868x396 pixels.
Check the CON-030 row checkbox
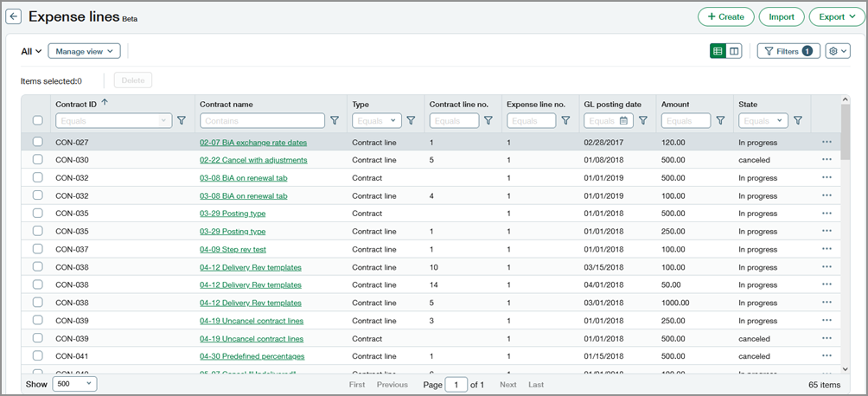point(37,160)
